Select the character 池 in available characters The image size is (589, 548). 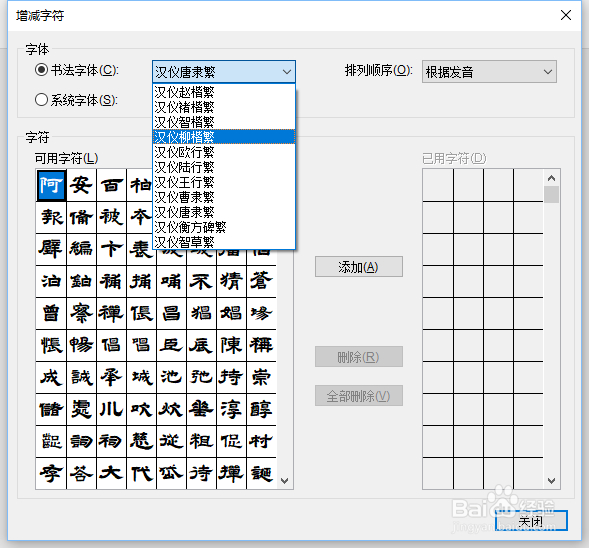[171, 377]
